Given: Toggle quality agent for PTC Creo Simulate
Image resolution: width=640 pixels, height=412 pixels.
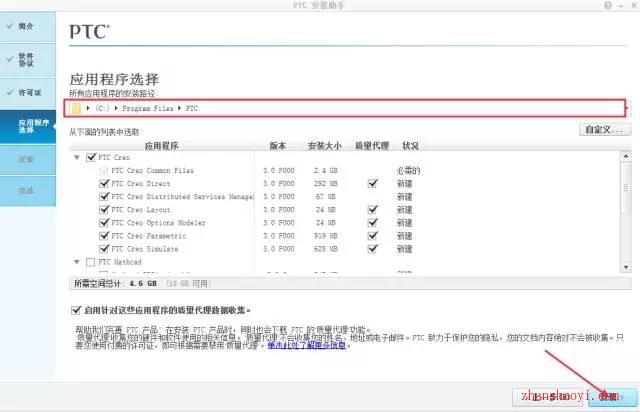Looking at the screenshot, I should pos(372,249).
